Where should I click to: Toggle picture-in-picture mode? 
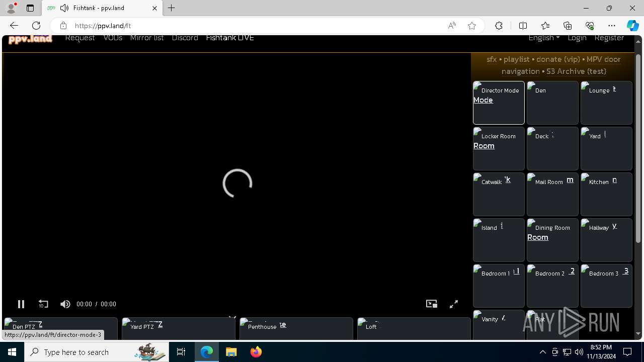tap(432, 304)
